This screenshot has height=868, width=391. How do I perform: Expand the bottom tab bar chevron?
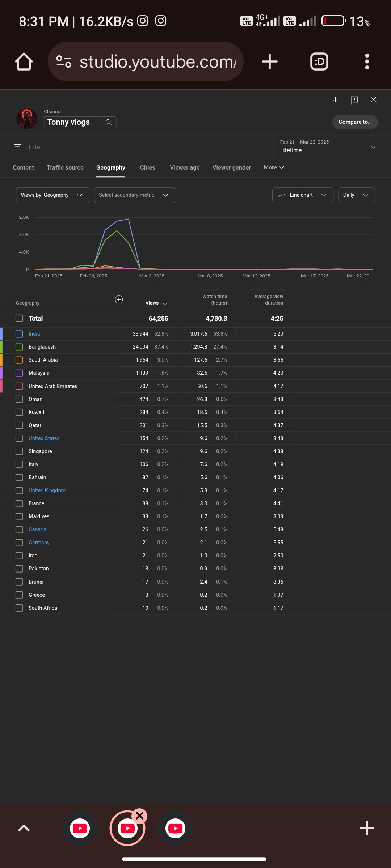[x=24, y=828]
